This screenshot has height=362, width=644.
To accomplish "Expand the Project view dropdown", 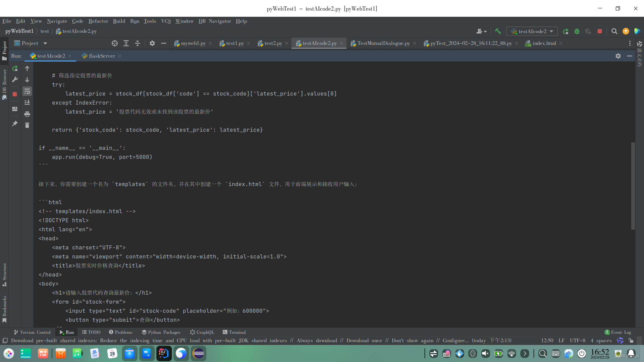I will coord(45,43).
